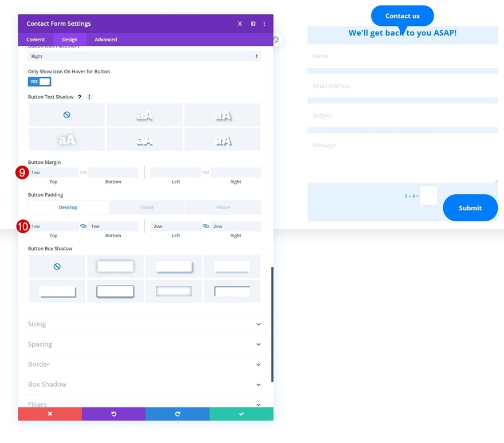Click the expand modal fullscreen icon

click(x=239, y=23)
